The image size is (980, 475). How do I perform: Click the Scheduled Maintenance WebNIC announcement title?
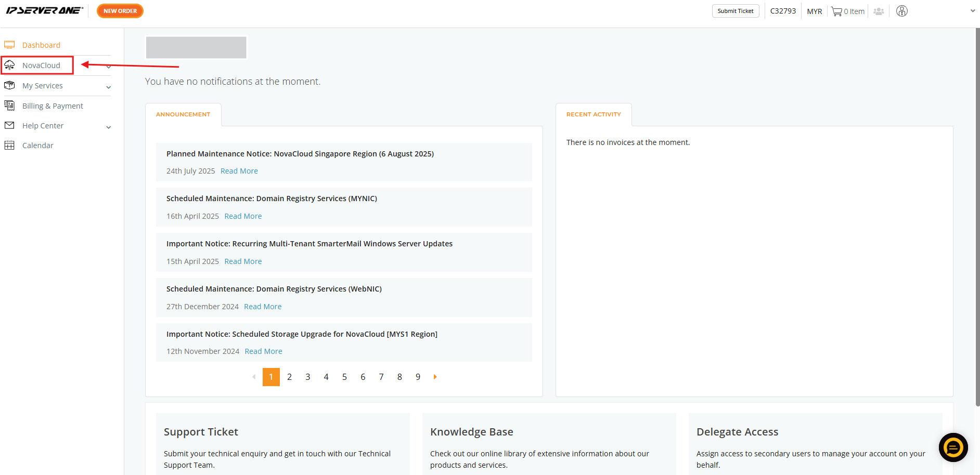pyautogui.click(x=274, y=289)
